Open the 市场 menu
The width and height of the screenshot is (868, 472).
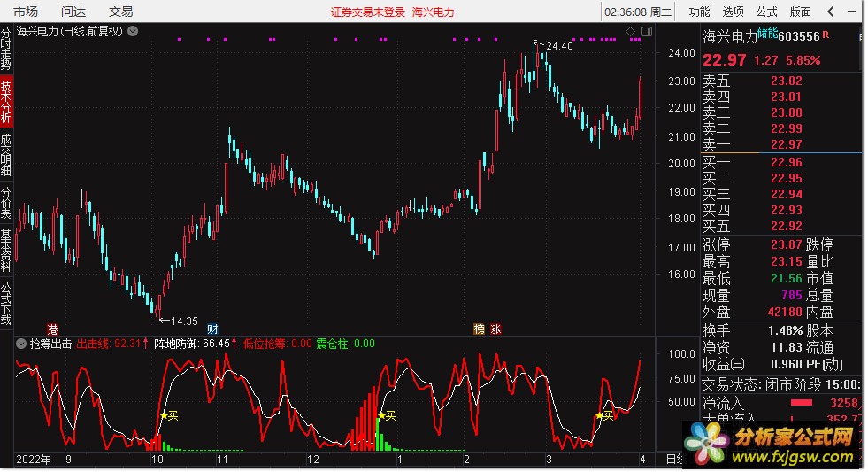tap(26, 12)
